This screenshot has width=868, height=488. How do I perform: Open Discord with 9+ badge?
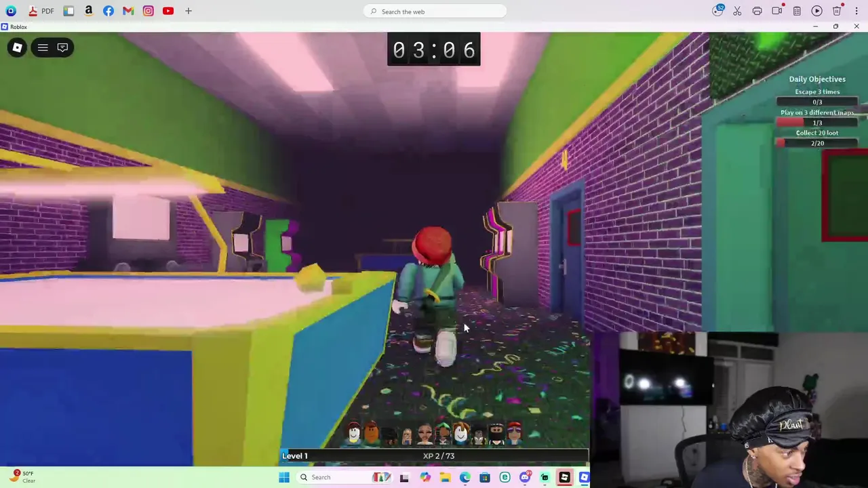(x=525, y=477)
